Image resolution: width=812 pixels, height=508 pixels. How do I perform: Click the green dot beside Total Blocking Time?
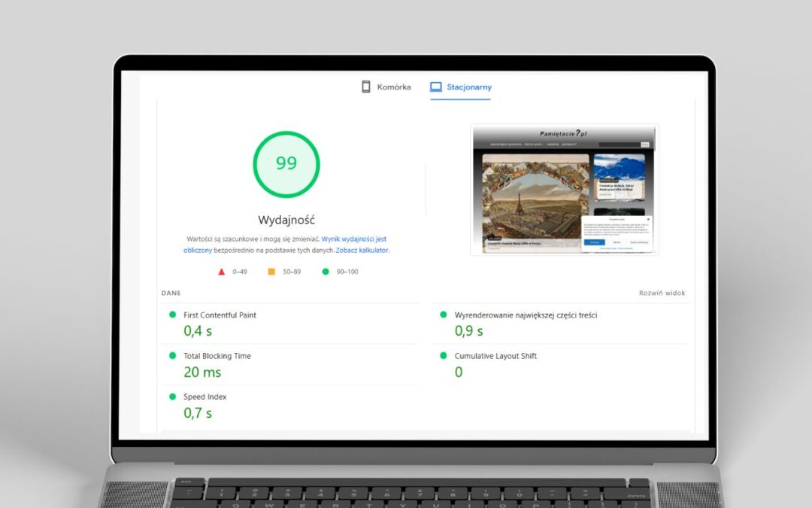[174, 356]
